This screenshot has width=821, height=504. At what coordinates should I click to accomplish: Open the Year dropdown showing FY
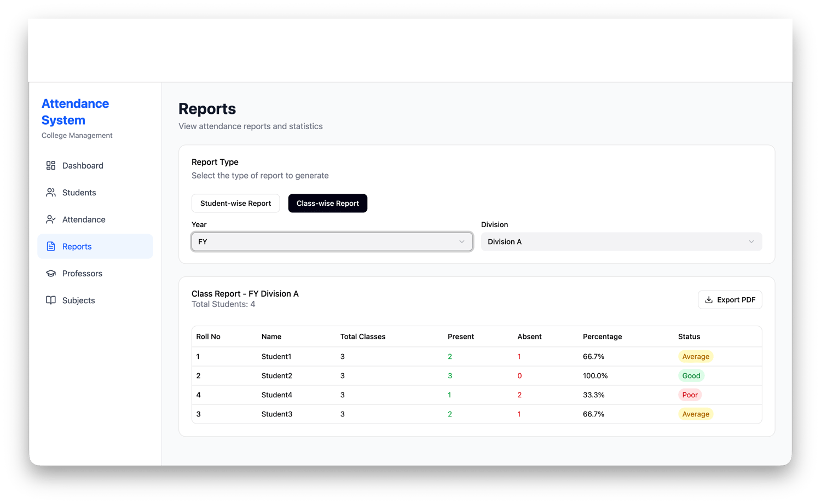pyautogui.click(x=332, y=241)
